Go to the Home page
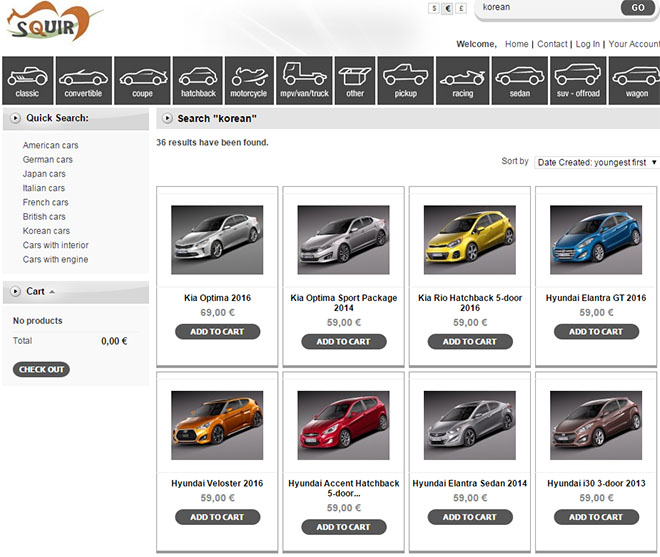 coord(516,44)
